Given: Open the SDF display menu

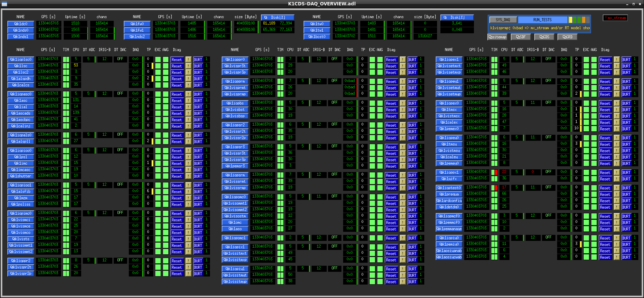Looking at the screenshot, I should (x=521, y=37).
